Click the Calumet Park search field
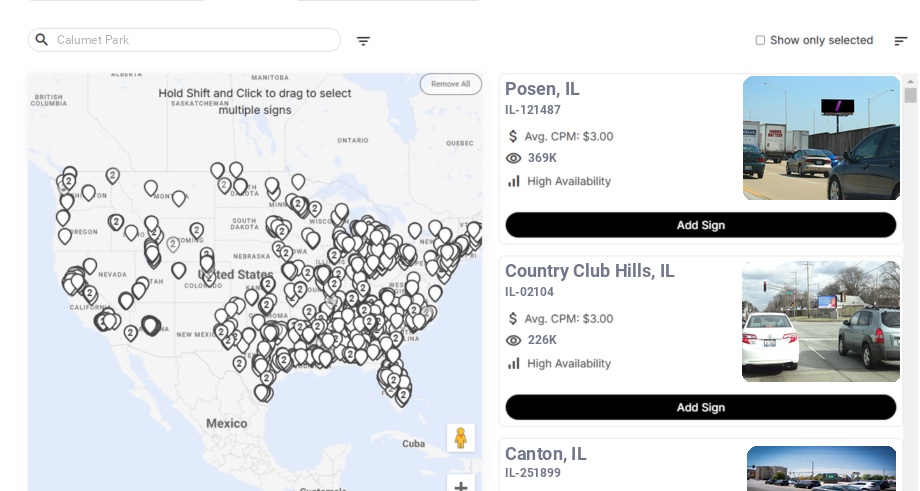Viewport: 920px width, 491px height. coord(184,40)
